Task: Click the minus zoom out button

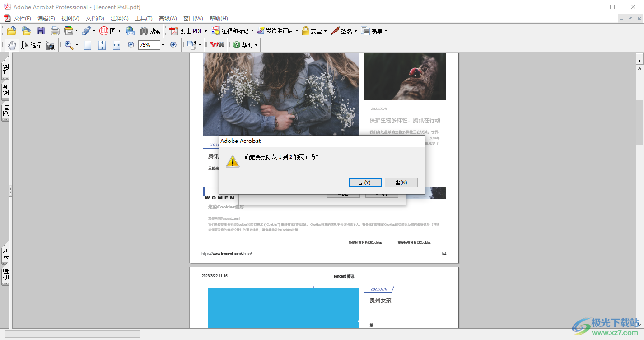Action: point(131,45)
